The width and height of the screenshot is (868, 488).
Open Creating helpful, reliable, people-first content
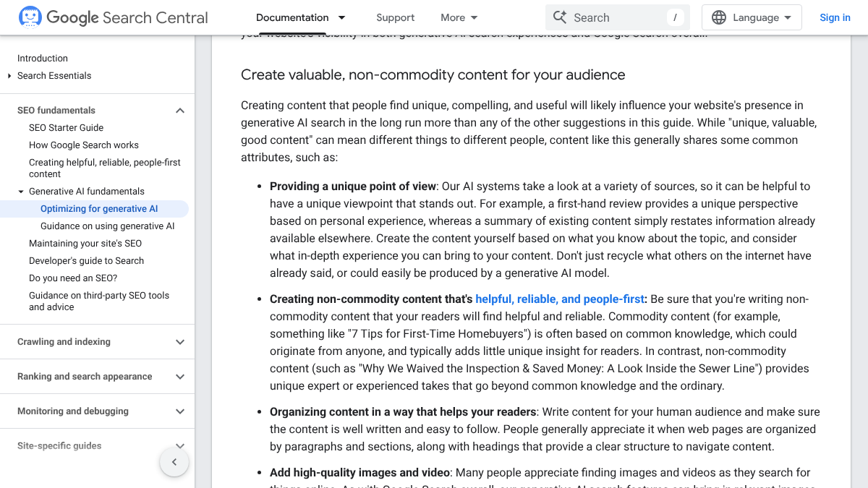click(x=105, y=168)
